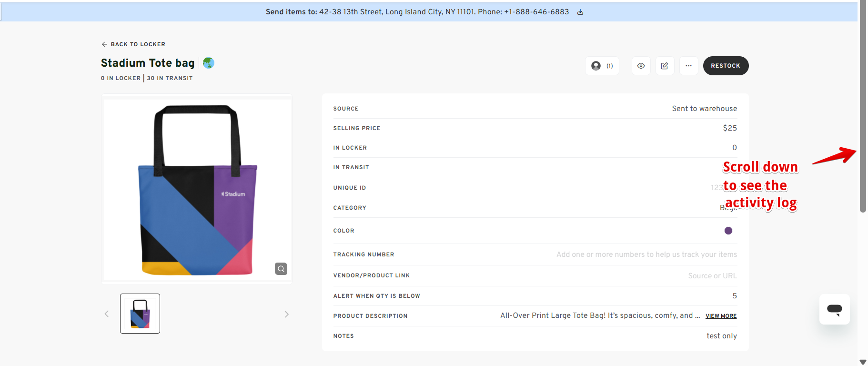Click the $25 selling price value
This screenshot has width=868, height=366.
[730, 128]
